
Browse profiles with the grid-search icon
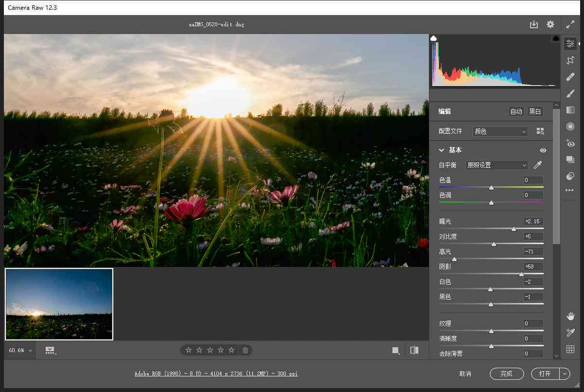tap(540, 131)
